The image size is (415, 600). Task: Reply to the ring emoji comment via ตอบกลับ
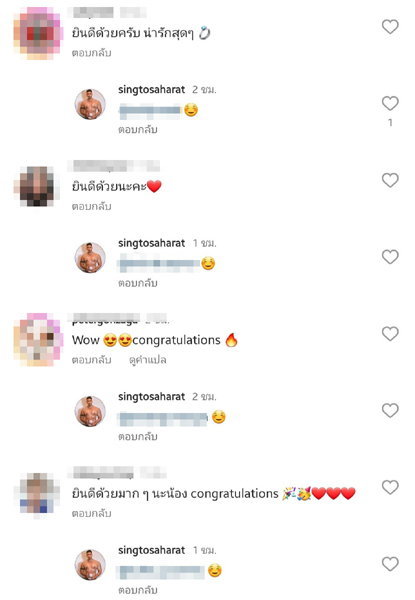pos(91,53)
